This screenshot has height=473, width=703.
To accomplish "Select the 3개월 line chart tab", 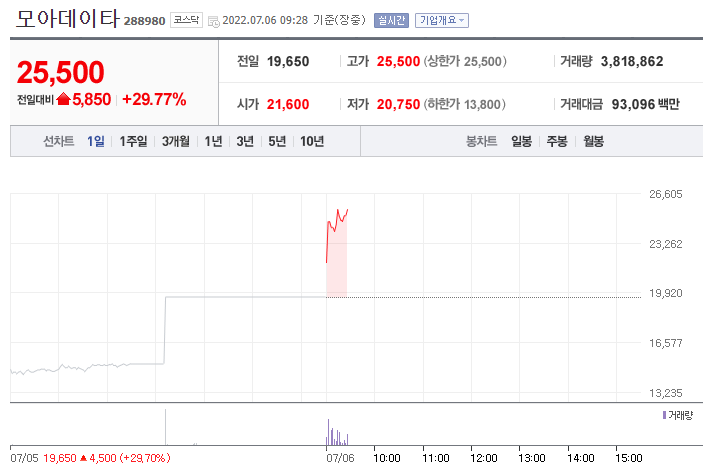I will pos(175,141).
